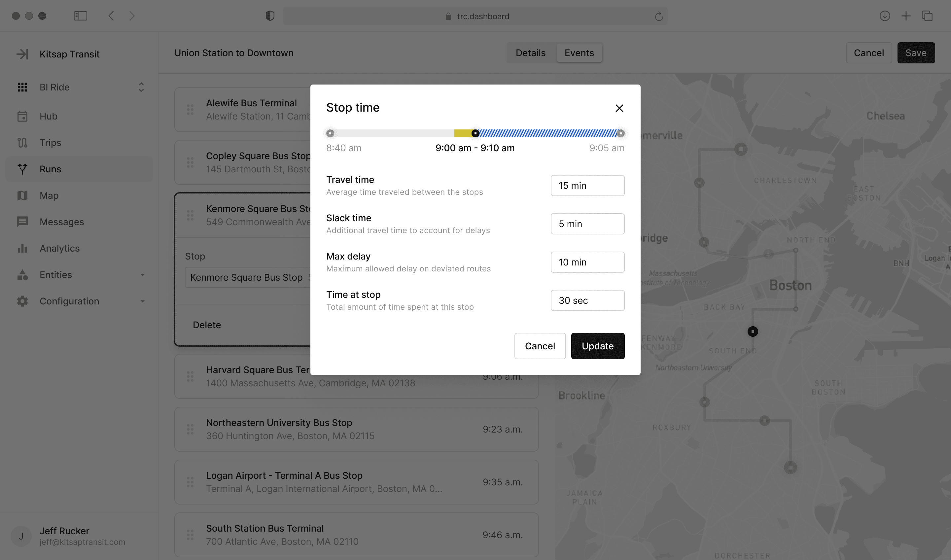Open Trips from the sidebar

point(79,143)
